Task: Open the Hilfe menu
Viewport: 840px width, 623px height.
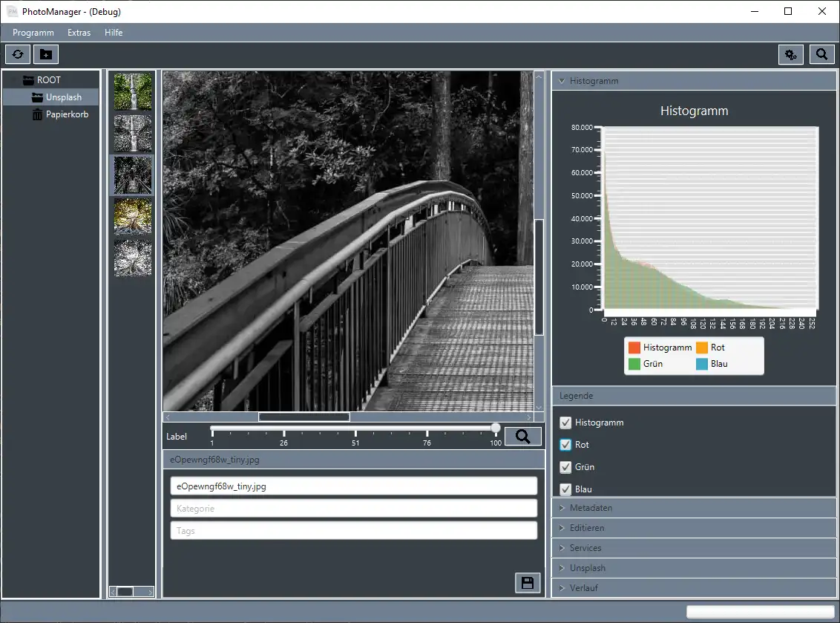Action: click(x=114, y=33)
